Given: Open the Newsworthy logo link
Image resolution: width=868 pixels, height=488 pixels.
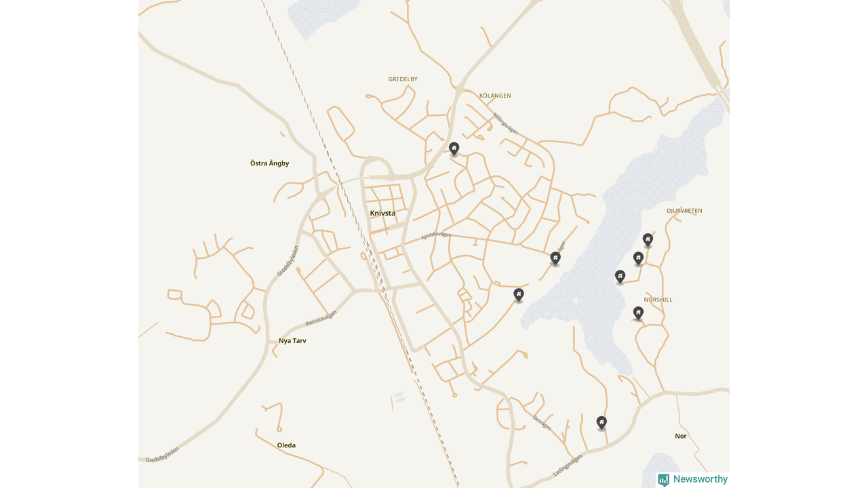Looking at the screenshot, I should pyautogui.click(x=692, y=480).
